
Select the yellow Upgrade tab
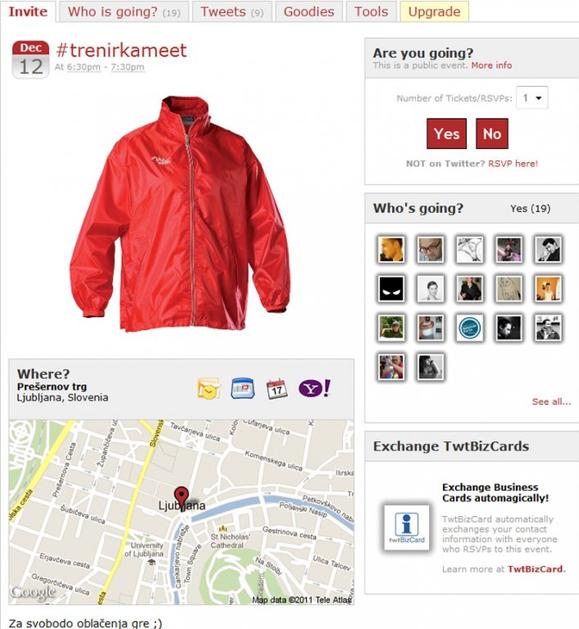pyautogui.click(x=434, y=12)
